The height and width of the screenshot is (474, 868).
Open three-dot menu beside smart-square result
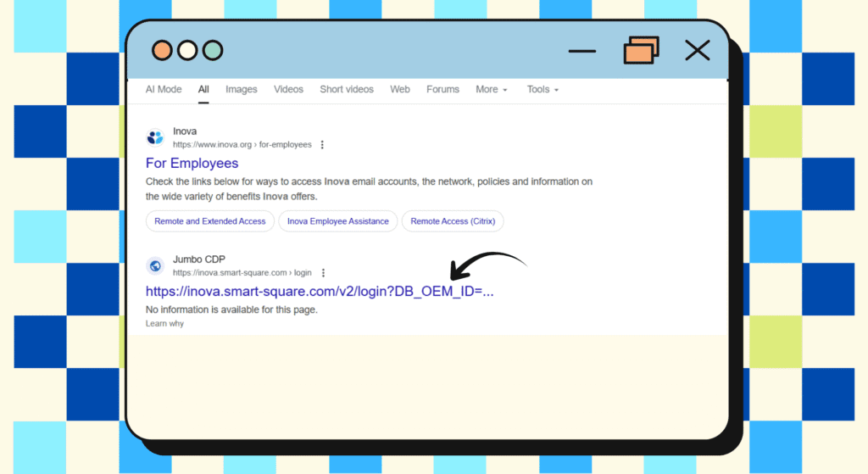pos(323,273)
